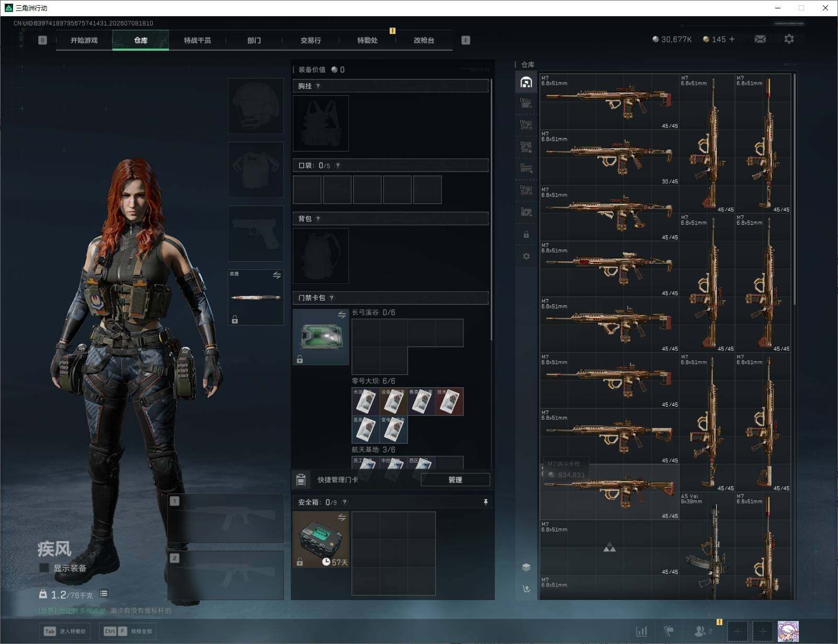
Task: Open the statistics bar chart icon
Action: point(642,631)
